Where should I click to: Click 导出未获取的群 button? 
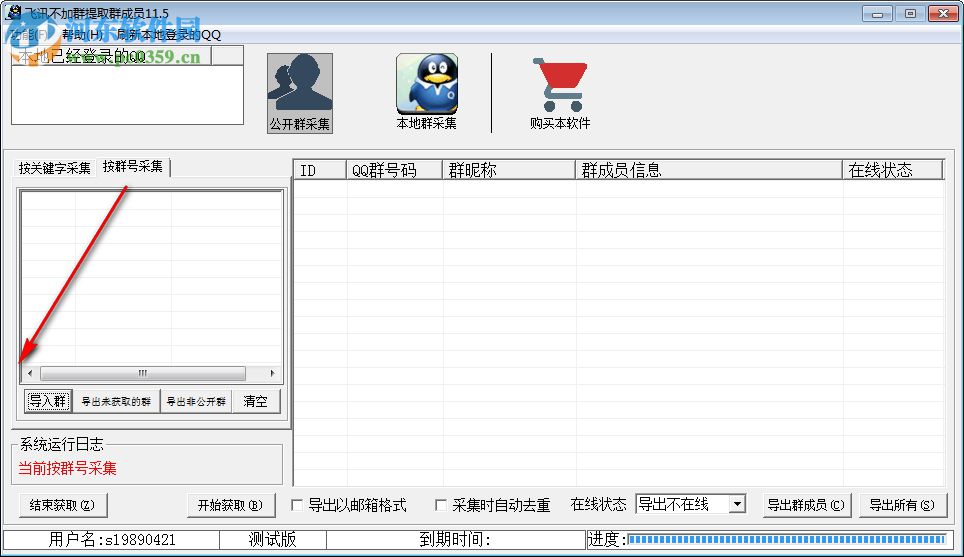click(x=116, y=401)
